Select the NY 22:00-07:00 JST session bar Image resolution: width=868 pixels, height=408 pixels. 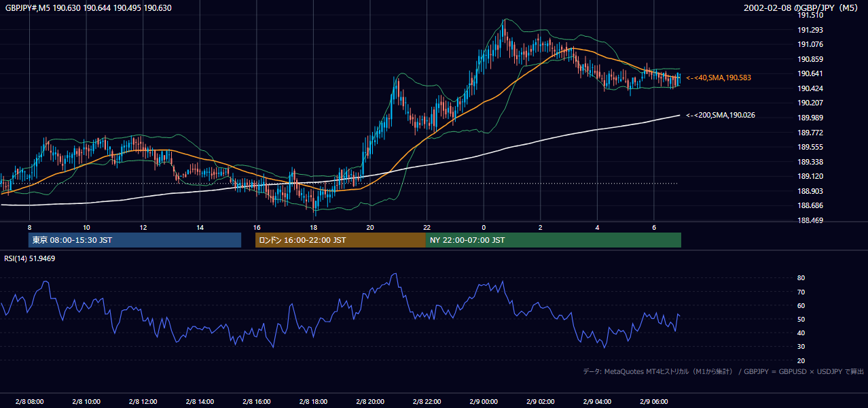click(554, 240)
